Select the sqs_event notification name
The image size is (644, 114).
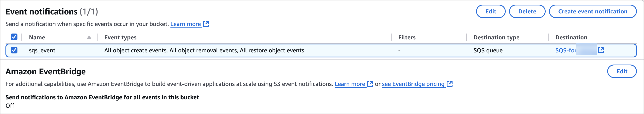pos(42,50)
